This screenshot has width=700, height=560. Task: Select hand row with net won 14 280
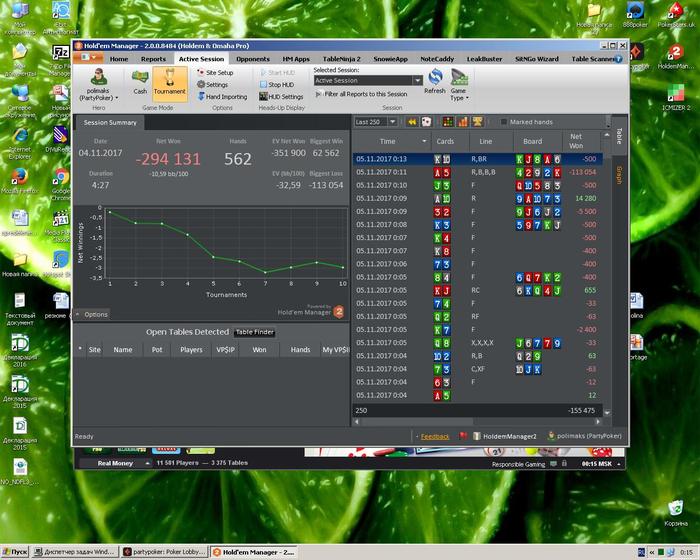(x=477, y=198)
